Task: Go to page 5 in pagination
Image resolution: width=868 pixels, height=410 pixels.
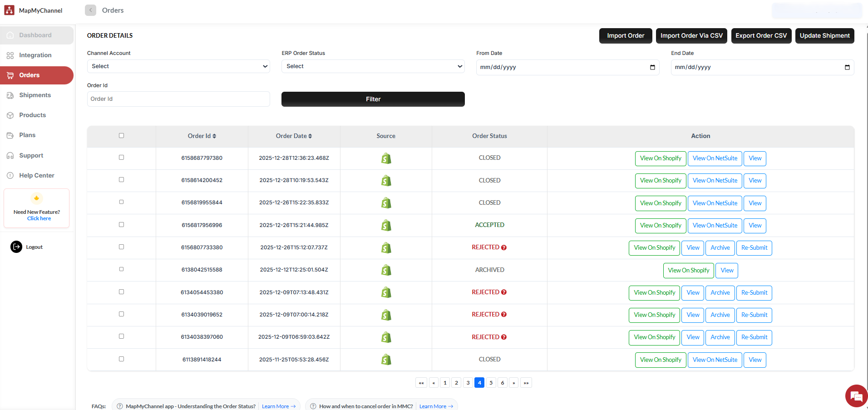Action: 491,383
